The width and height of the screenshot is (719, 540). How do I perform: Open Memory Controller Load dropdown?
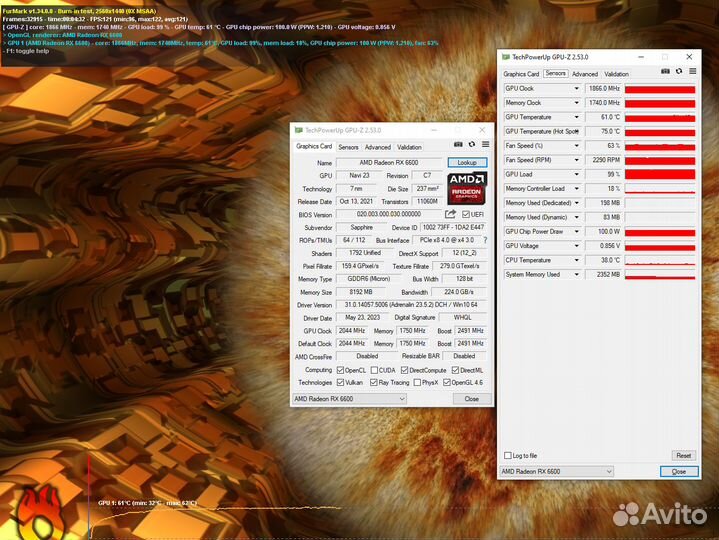[x=576, y=188]
